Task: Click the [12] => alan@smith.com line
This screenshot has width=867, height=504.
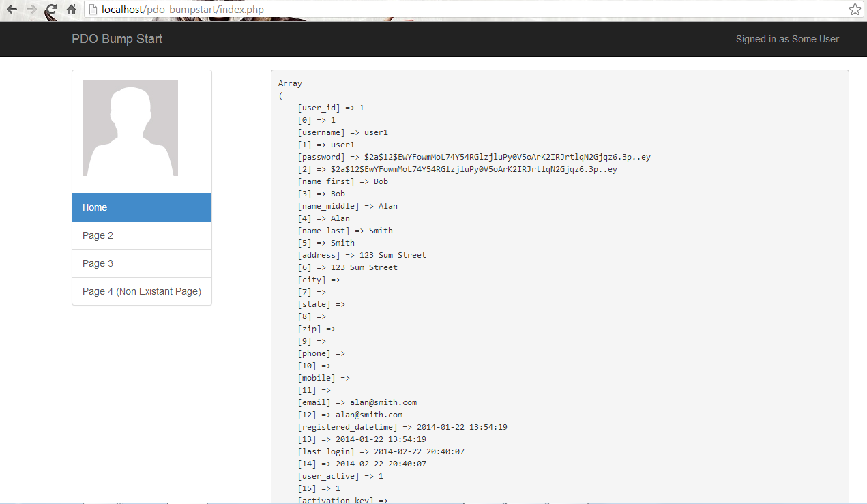Action: pos(350,415)
